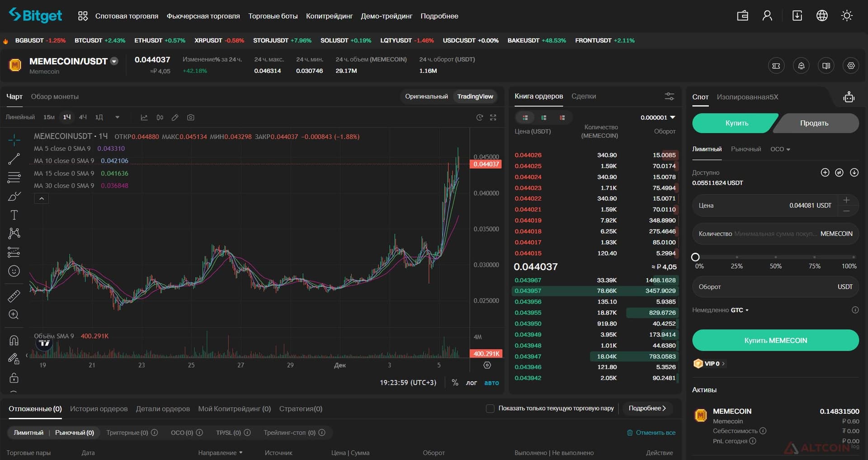
Task: Open the user profile icon
Action: (x=767, y=16)
